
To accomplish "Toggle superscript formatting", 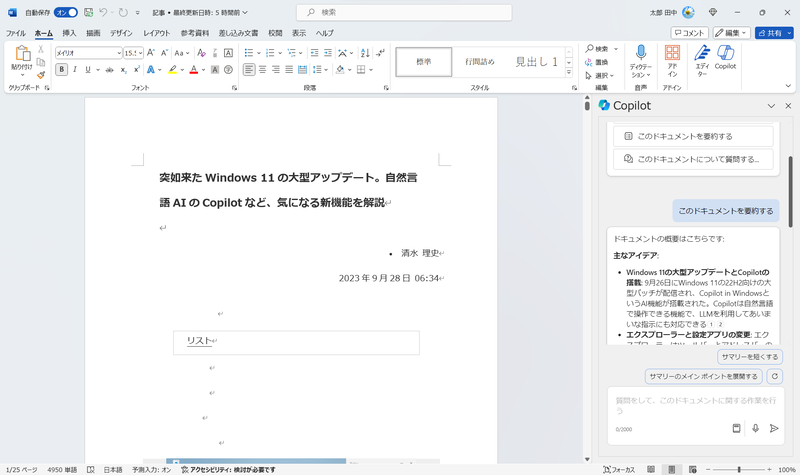I will tap(137, 69).
